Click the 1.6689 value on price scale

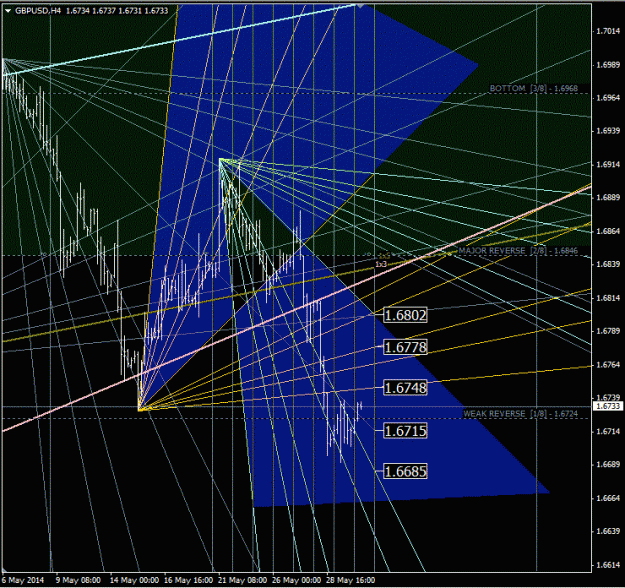pos(608,464)
